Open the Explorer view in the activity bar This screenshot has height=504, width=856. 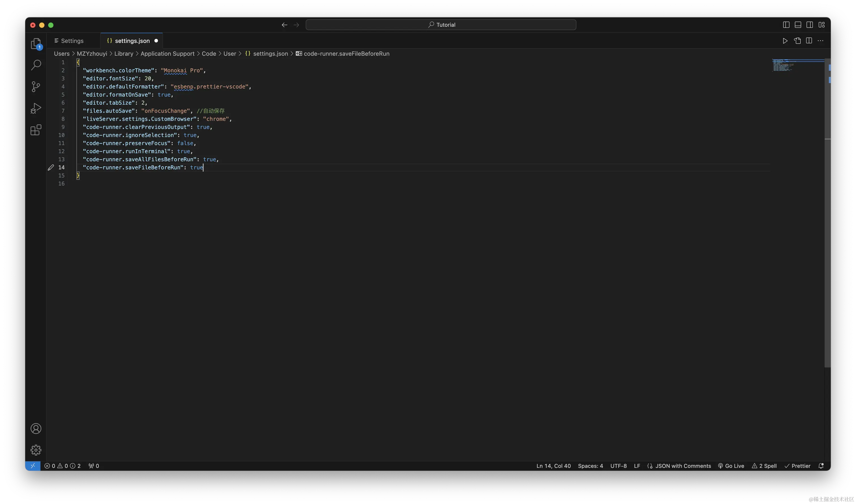point(36,44)
